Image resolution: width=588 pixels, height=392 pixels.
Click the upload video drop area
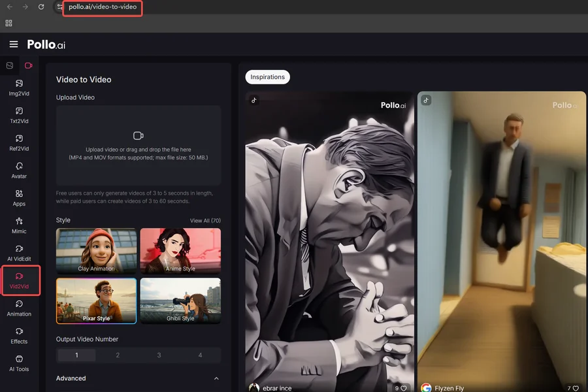[139, 146]
